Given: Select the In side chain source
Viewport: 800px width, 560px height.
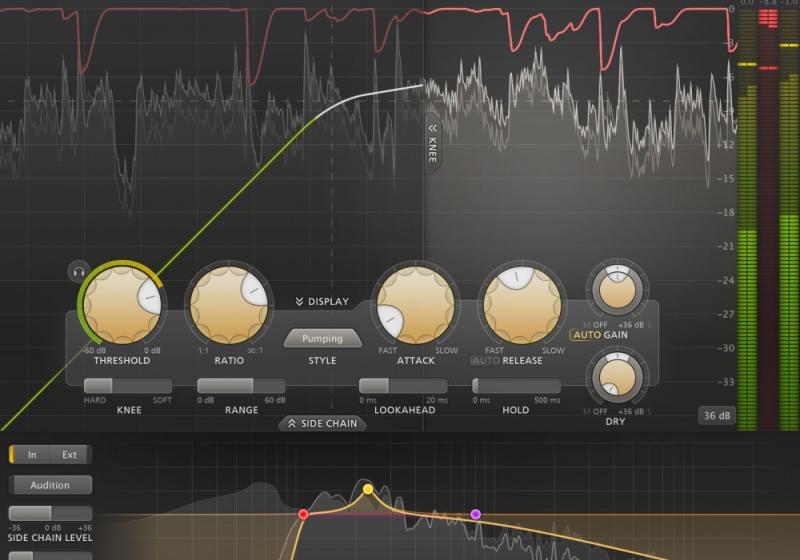Looking at the screenshot, I should (x=32, y=455).
